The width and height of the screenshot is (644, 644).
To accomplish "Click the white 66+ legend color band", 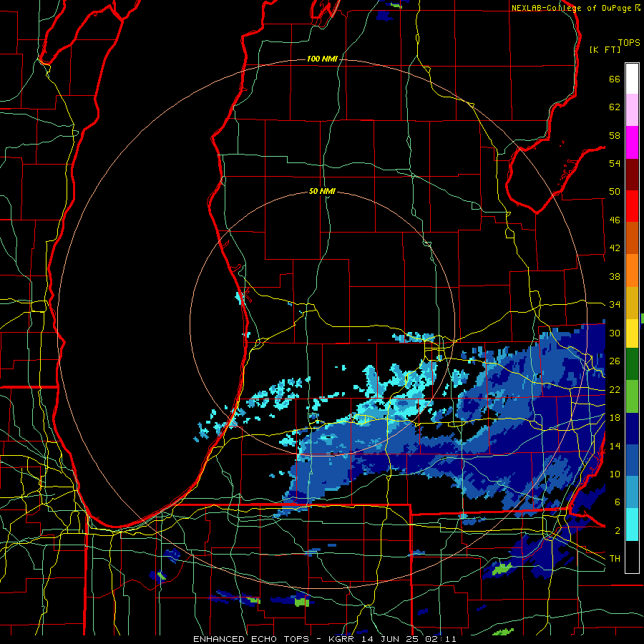I will pos(632,79).
